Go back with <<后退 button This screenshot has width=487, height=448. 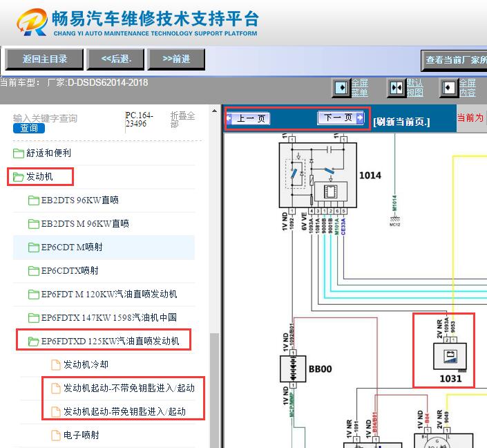116,59
